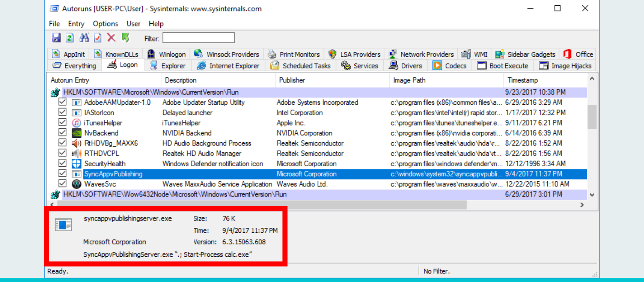This screenshot has width=644, height=282.
Task: Select the NvBackend entry's NVIDIA icon
Action: coord(76,133)
